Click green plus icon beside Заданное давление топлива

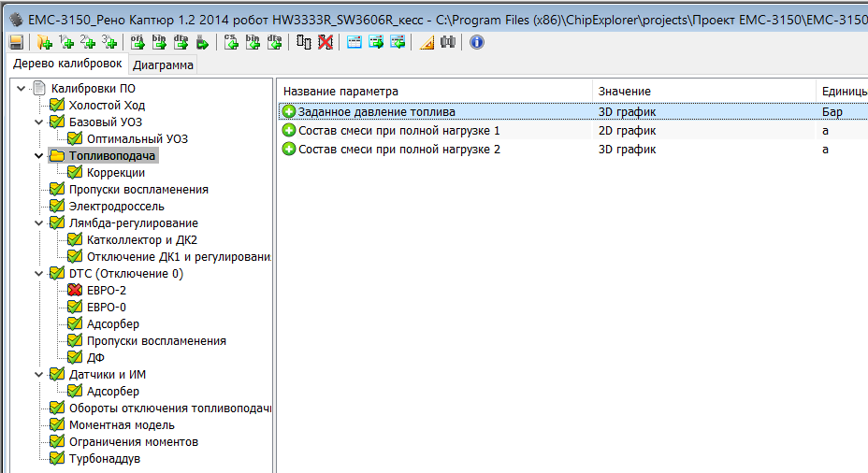coord(289,112)
